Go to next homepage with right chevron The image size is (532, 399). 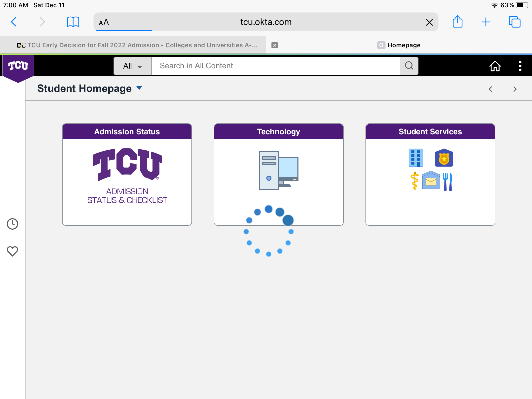point(515,89)
